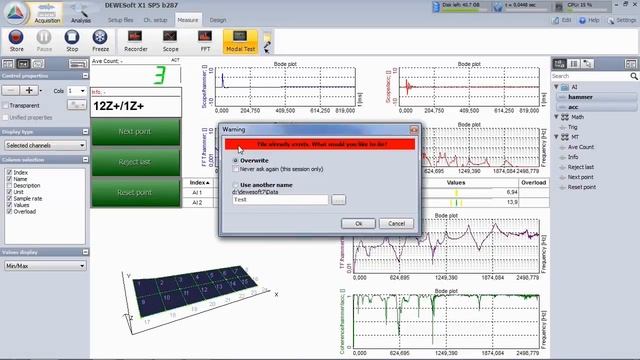Screen dimensions: 640x360
Task: Click Cancel in Warning dialog
Action: [x=396, y=224]
